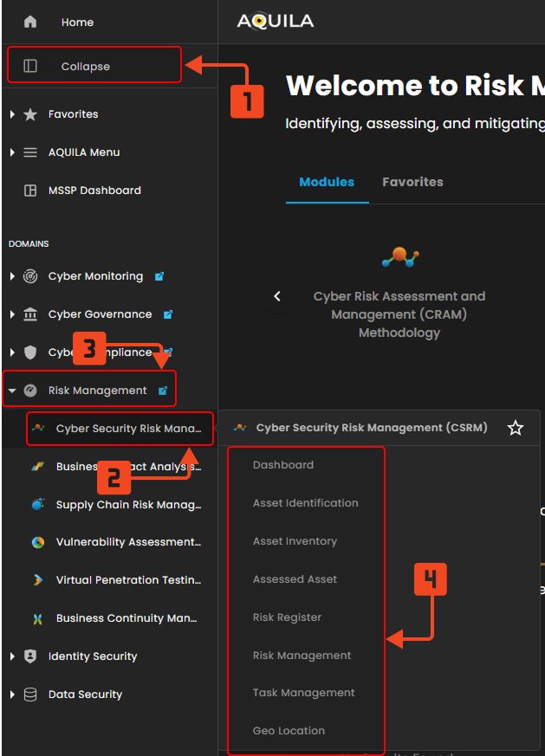
Task: Click the Home icon in sidebar
Action: click(30, 22)
